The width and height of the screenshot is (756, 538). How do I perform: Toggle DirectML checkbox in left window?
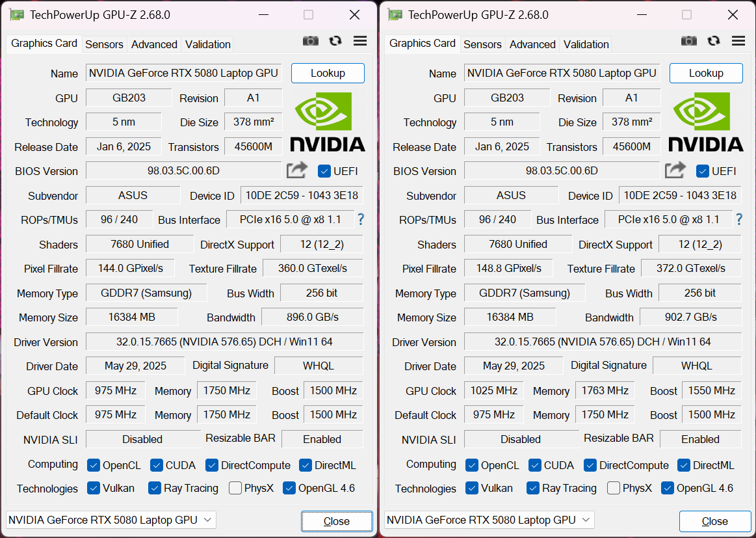(306, 465)
